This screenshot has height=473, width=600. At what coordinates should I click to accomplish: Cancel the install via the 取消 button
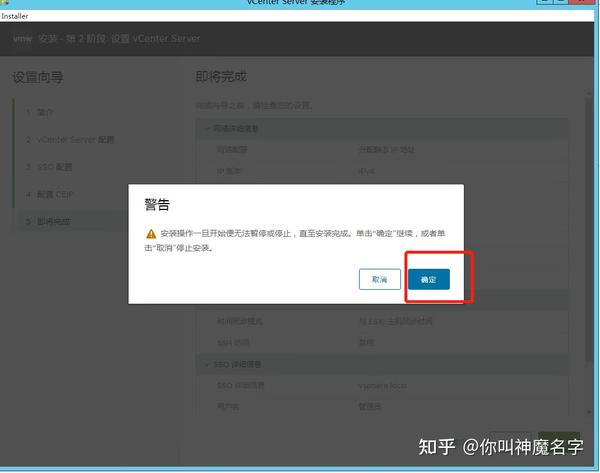(x=380, y=279)
